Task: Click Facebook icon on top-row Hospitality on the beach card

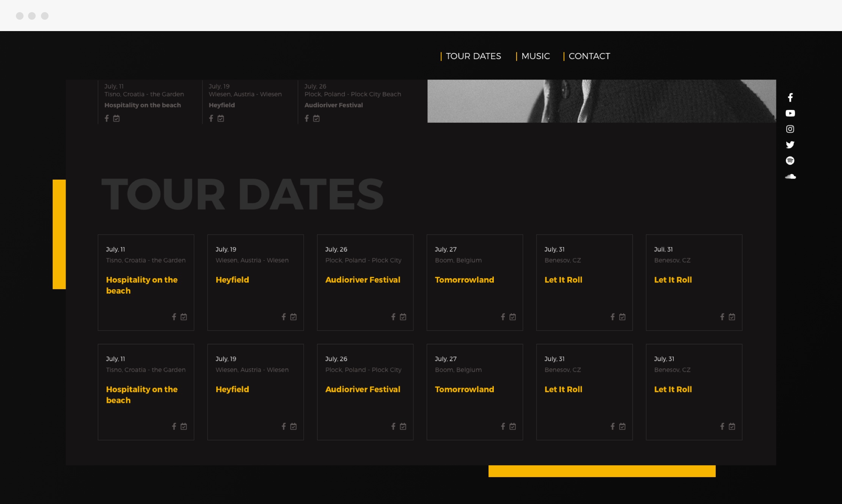Action: (x=174, y=317)
